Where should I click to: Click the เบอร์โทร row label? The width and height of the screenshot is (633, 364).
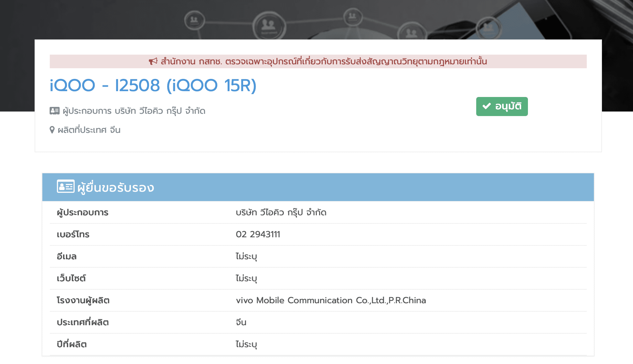tap(73, 234)
